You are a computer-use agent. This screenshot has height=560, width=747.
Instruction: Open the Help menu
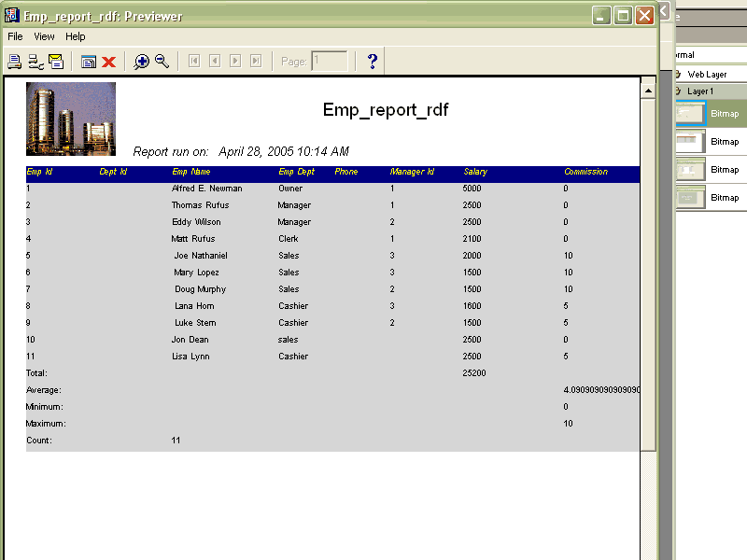pos(75,36)
